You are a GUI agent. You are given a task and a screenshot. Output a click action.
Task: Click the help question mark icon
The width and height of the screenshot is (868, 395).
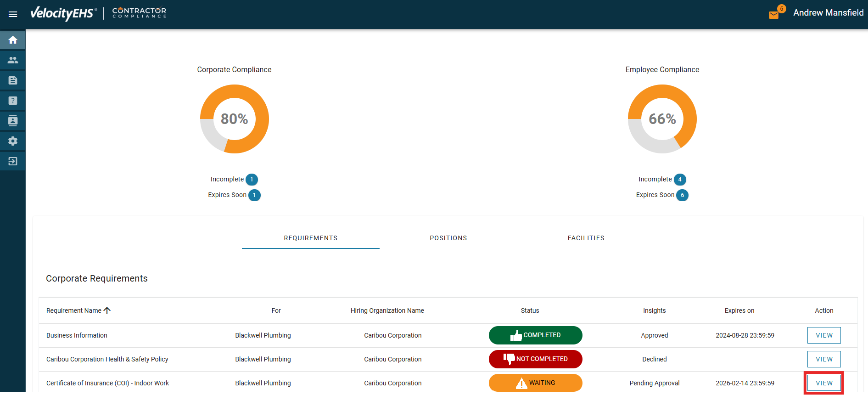point(13,101)
